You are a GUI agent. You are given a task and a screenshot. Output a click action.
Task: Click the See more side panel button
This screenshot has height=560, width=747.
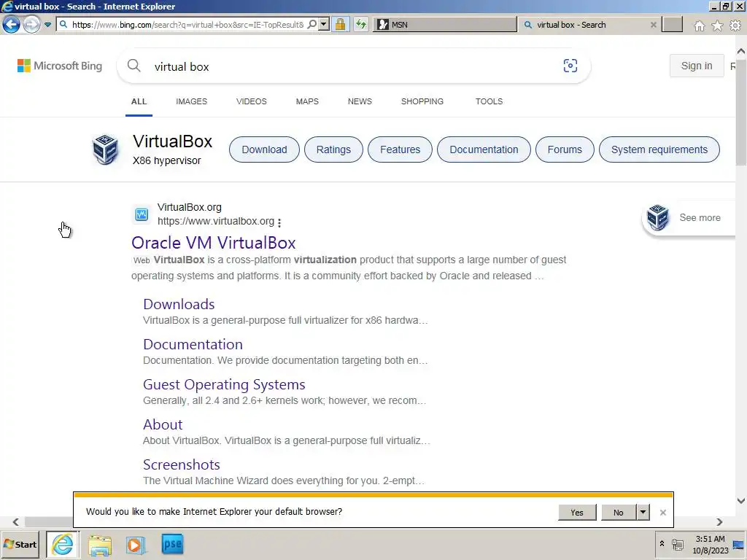[x=689, y=217]
